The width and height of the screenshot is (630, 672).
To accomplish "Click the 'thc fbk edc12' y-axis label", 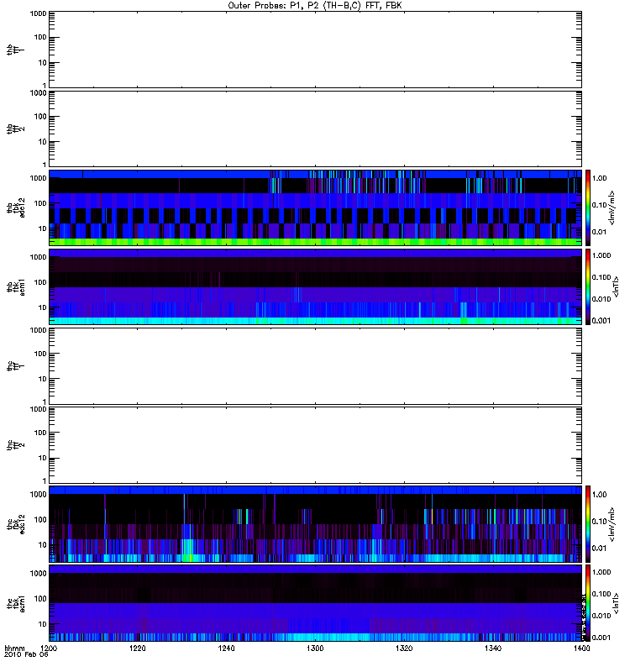I will pos(16,524).
